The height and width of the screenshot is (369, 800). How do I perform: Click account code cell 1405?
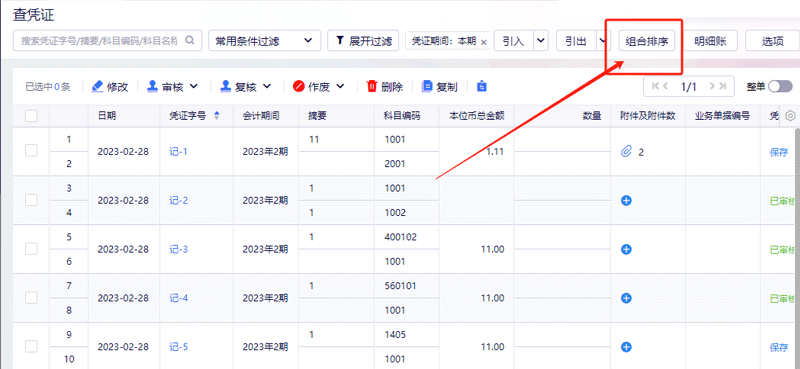pyautogui.click(x=395, y=335)
